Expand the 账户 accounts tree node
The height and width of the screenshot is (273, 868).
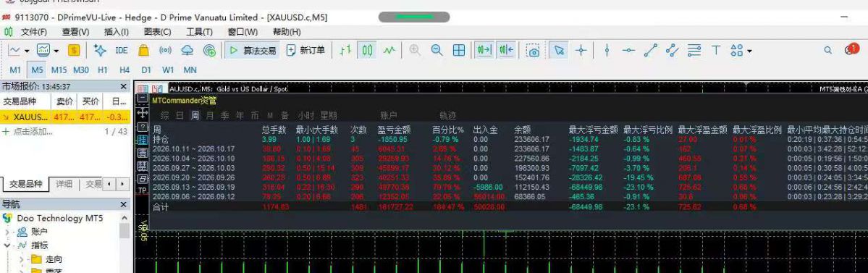coord(8,232)
